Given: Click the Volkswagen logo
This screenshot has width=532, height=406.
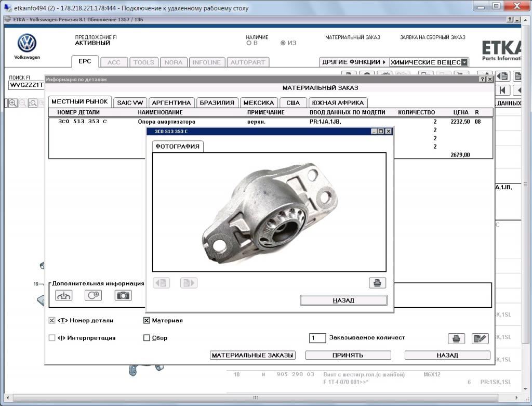Looking at the screenshot, I should point(27,43).
